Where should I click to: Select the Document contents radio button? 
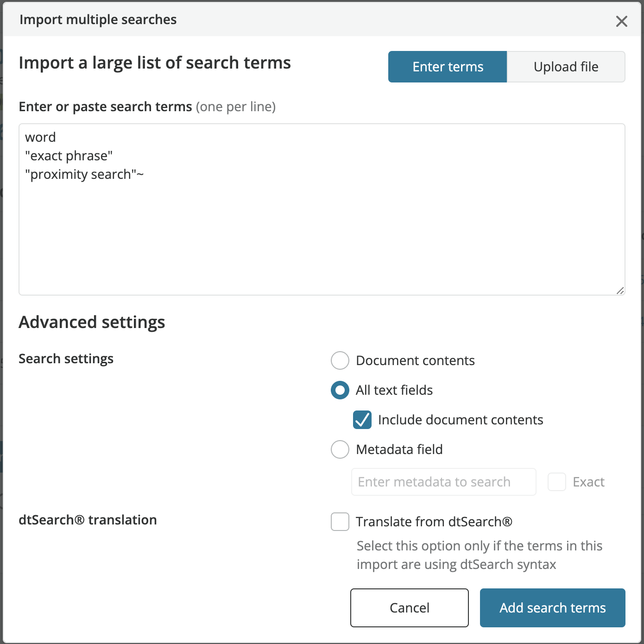340,360
